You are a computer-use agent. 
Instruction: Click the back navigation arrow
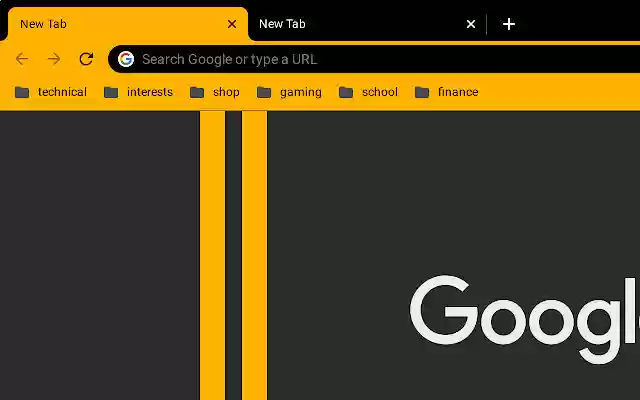(x=22, y=59)
